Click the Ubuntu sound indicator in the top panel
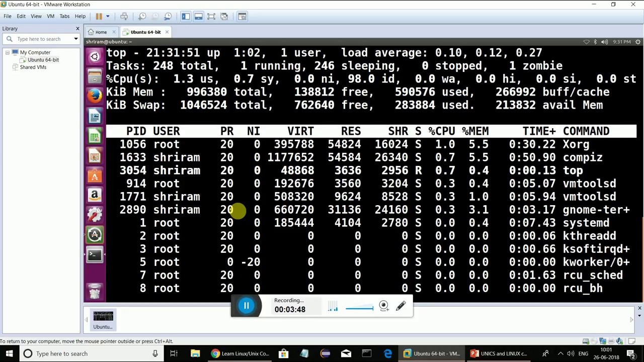 pos(604,42)
